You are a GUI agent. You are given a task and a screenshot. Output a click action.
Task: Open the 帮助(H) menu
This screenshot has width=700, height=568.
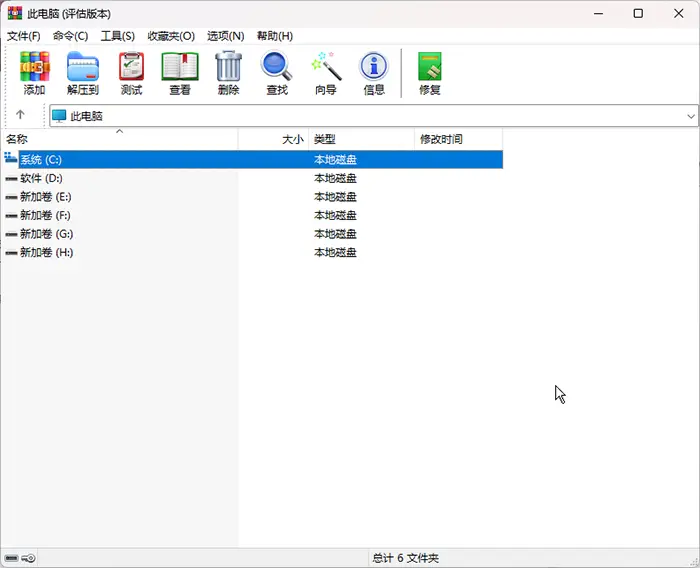[275, 36]
